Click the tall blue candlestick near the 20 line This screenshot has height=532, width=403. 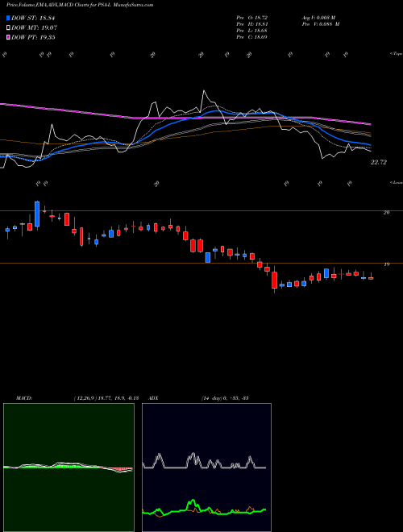click(37, 214)
